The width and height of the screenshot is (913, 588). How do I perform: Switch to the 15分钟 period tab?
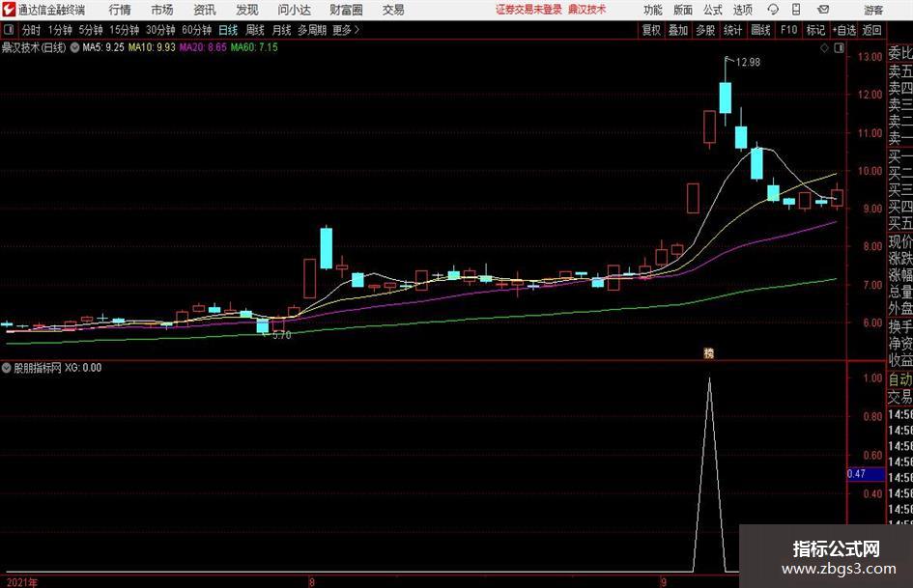point(125,30)
